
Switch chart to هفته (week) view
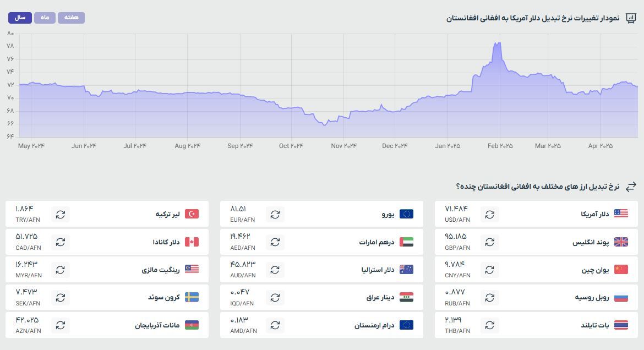click(71, 17)
